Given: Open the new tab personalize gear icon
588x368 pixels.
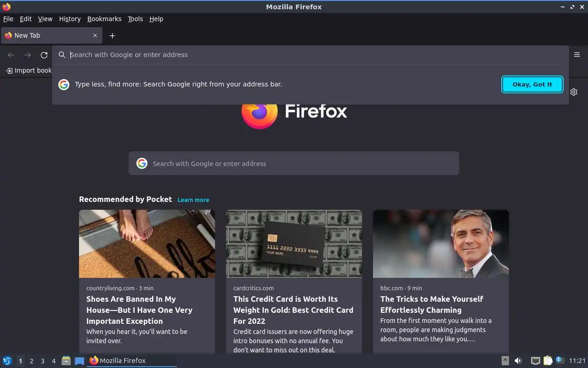Looking at the screenshot, I should pos(574,92).
